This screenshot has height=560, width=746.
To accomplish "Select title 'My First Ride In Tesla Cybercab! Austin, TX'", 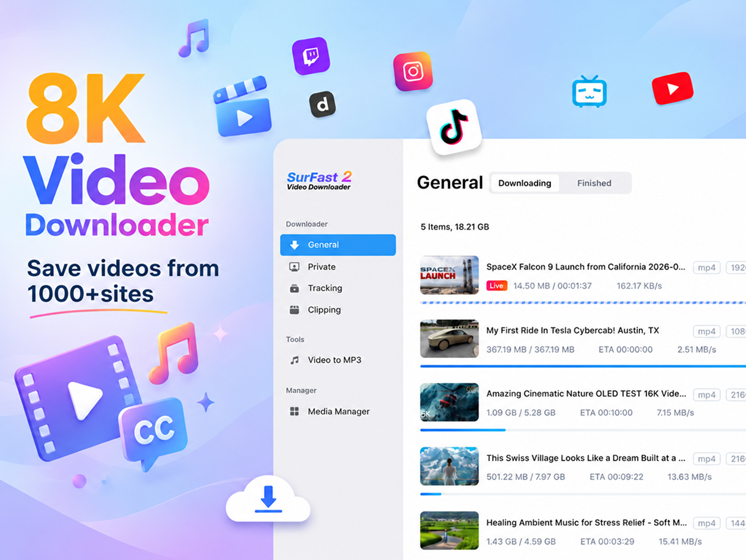I will [573, 330].
